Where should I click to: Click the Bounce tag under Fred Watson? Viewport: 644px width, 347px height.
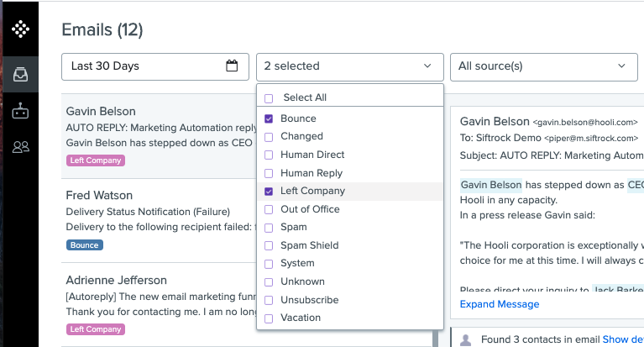coord(85,245)
